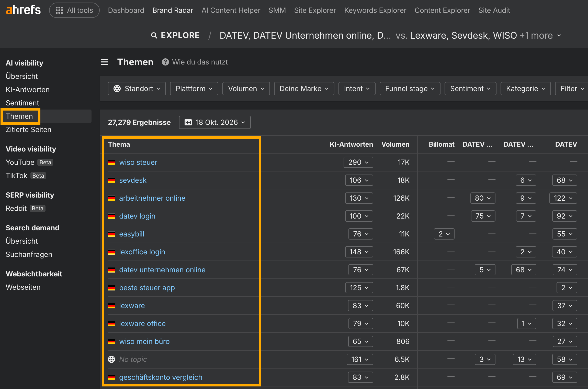Open the datev unternehmen online link

(x=162, y=270)
